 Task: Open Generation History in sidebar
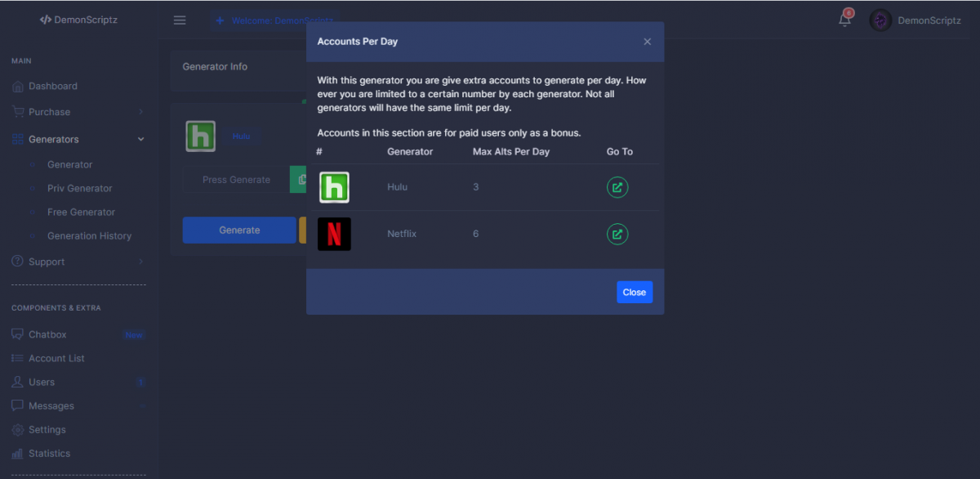point(89,236)
